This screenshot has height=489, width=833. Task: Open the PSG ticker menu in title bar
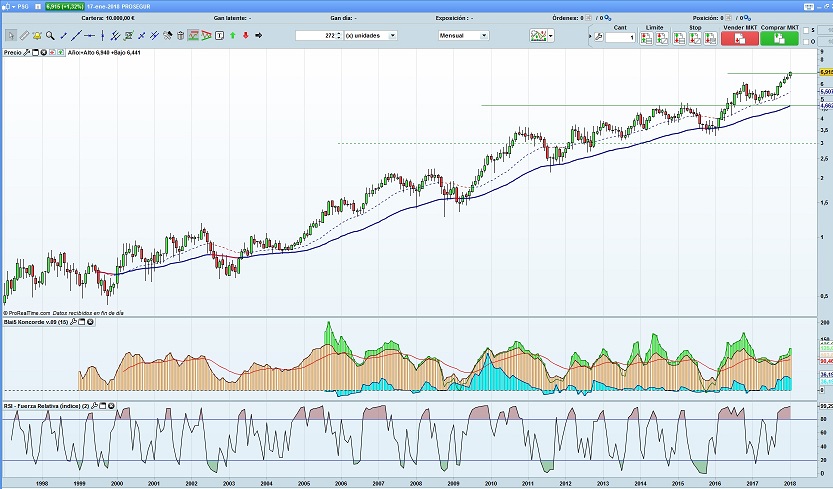coord(18,6)
